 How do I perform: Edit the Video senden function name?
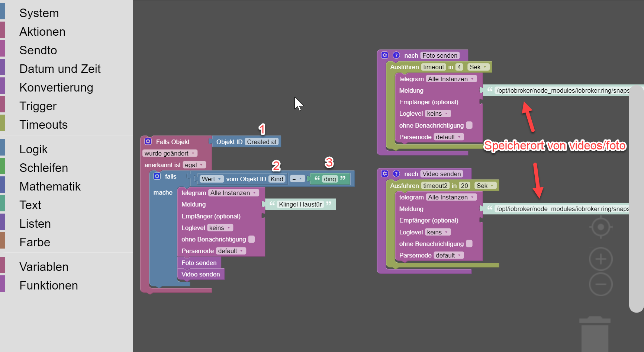click(x=442, y=174)
